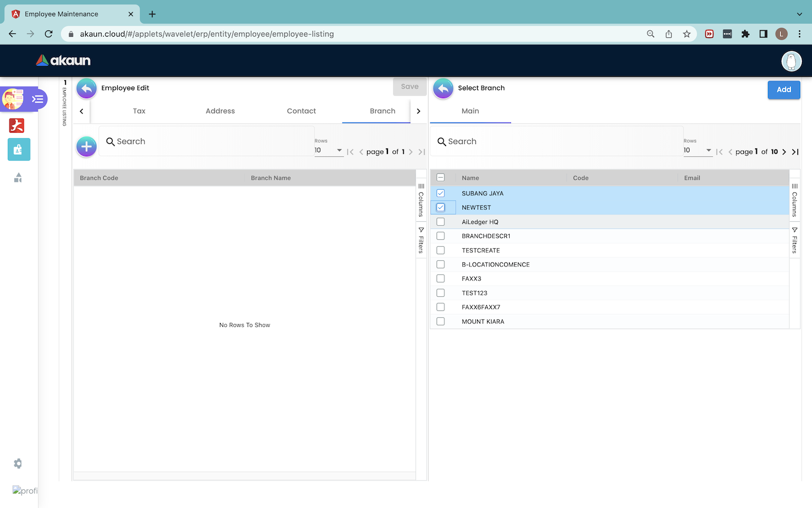The height and width of the screenshot is (508, 812).
Task: Click the Employee Edit back arrow icon
Action: coord(86,88)
